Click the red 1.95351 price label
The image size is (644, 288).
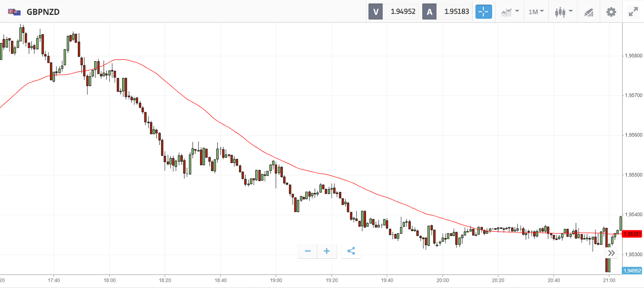(x=632, y=234)
